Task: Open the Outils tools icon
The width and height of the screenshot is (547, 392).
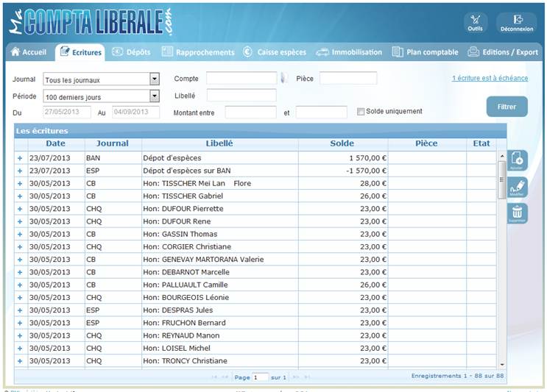Action: tap(475, 23)
